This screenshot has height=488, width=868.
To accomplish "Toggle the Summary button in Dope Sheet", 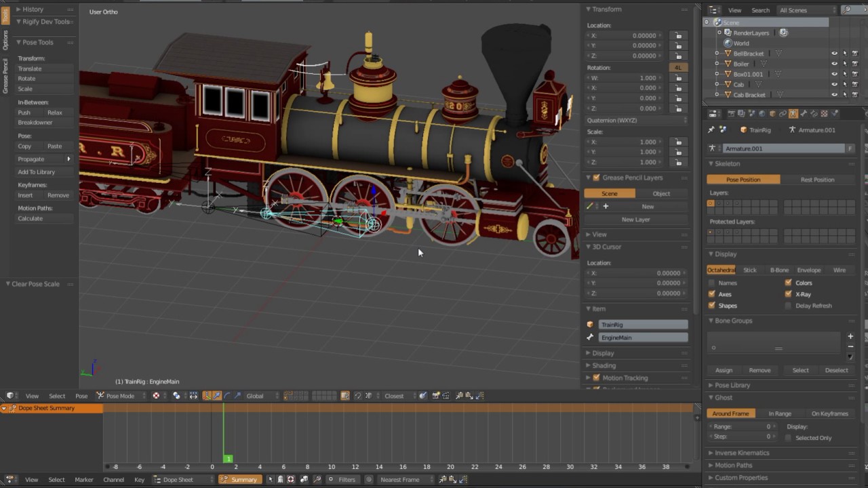I will coord(240,479).
